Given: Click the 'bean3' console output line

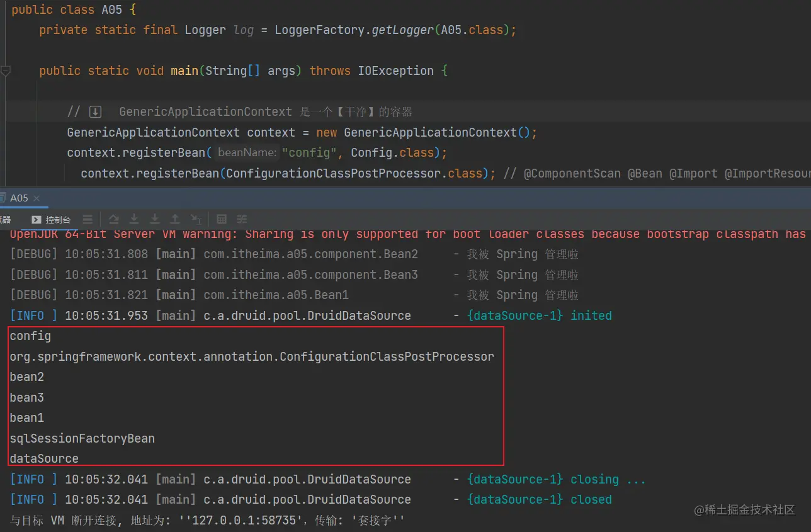Looking at the screenshot, I should click(27, 398).
